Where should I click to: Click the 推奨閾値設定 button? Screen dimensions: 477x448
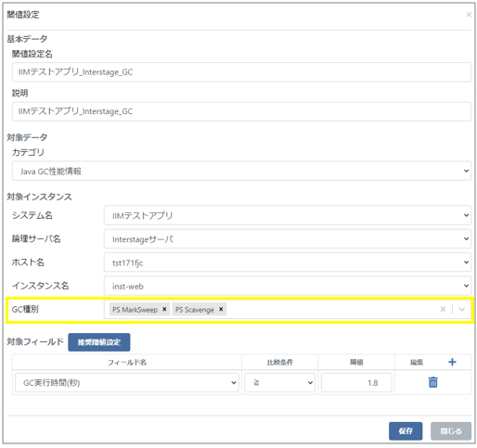tap(99, 342)
